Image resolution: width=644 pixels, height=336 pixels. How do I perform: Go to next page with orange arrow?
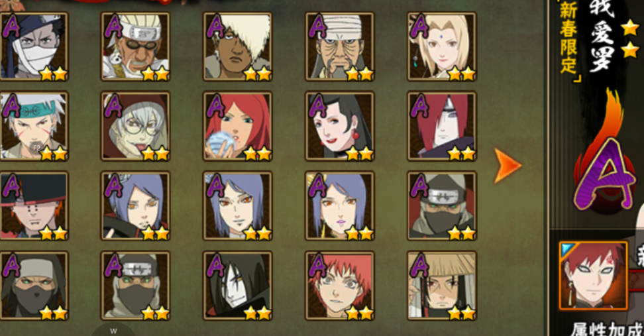[x=507, y=166]
